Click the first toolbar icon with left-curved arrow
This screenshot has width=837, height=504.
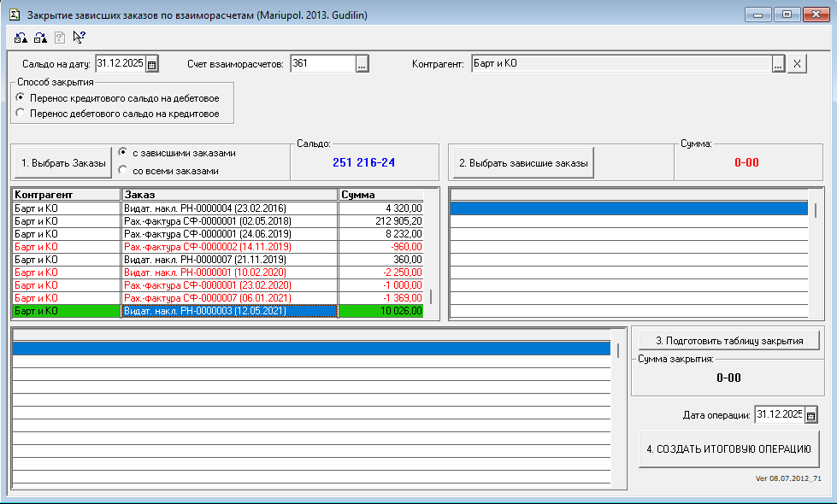click(x=21, y=37)
